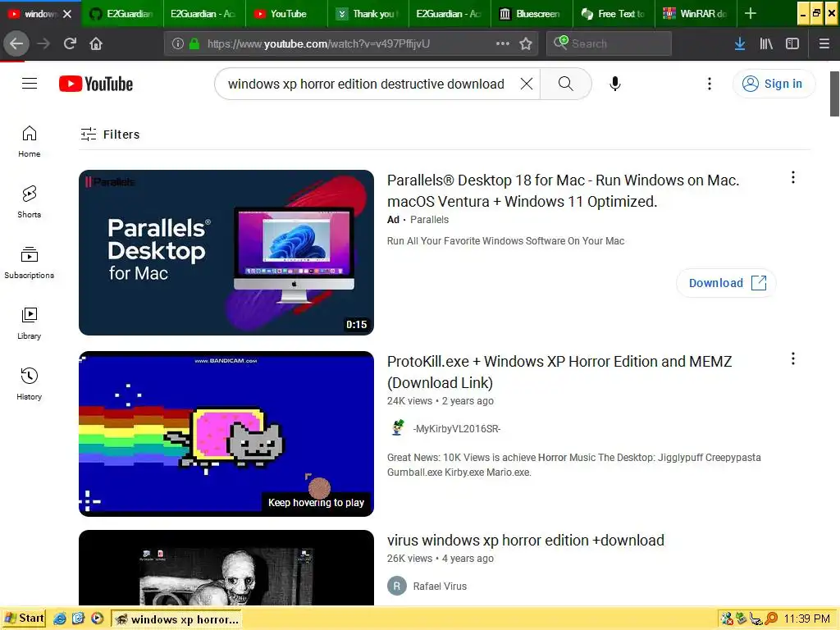Open Parallels Desktop 18 for Mac title
Viewport: 840px width, 630px height.
(563, 190)
